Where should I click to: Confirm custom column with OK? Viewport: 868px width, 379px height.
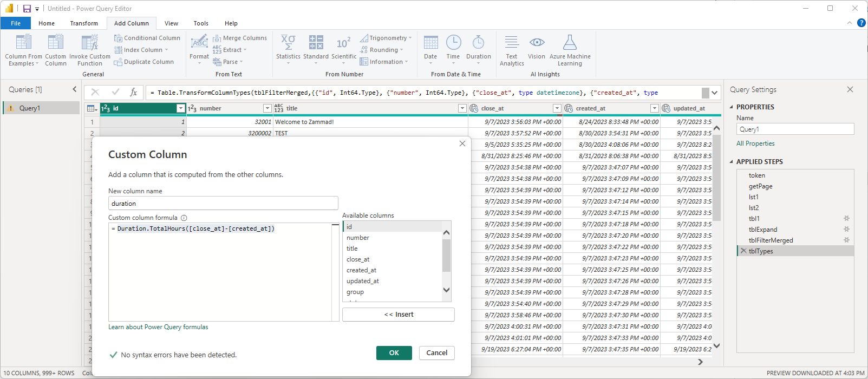pyautogui.click(x=394, y=353)
